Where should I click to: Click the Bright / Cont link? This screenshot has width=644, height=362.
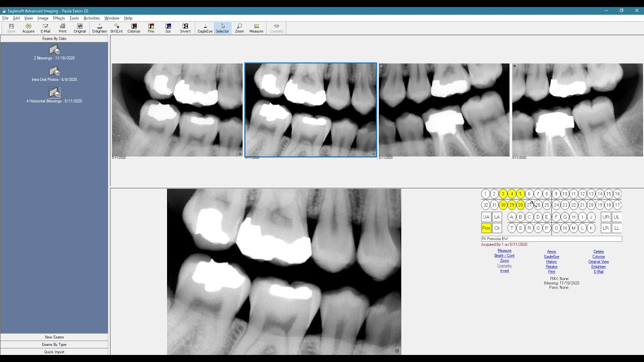[x=504, y=256]
